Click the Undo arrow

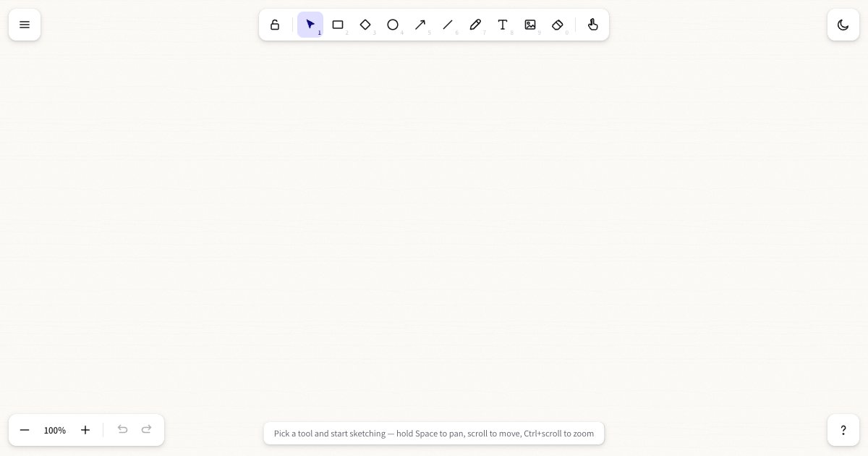click(123, 430)
